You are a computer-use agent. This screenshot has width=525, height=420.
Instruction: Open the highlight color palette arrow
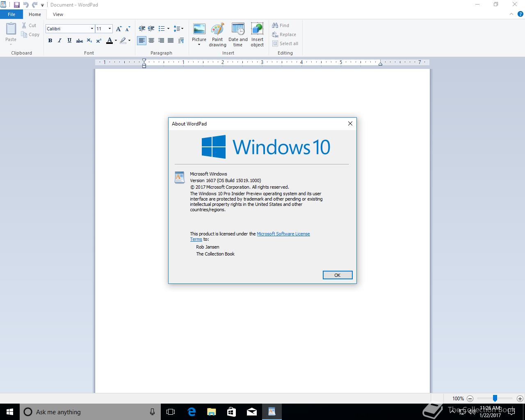pyautogui.click(x=129, y=41)
